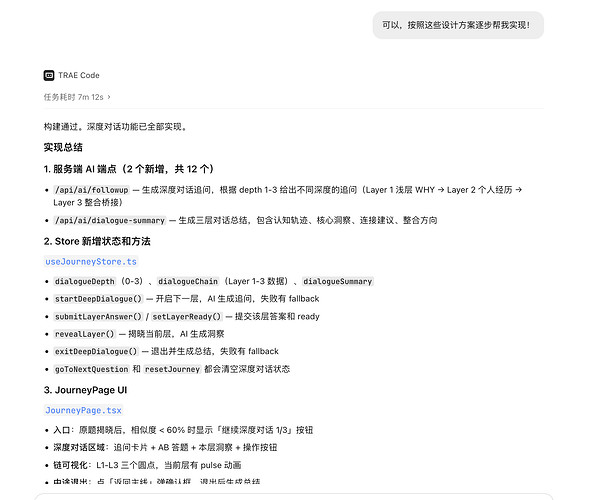
Task: Click the 任务耗时 task duration text
Action: coord(73,97)
